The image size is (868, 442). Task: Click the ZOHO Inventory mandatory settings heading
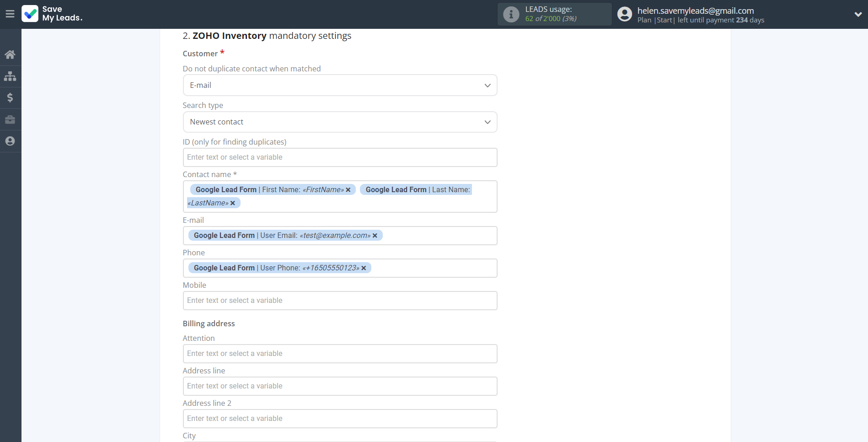267,36
